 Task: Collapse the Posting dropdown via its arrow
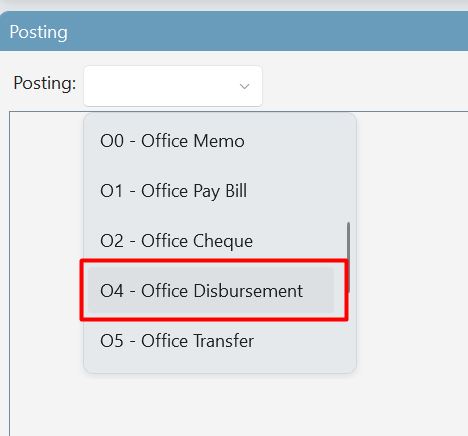(x=244, y=86)
